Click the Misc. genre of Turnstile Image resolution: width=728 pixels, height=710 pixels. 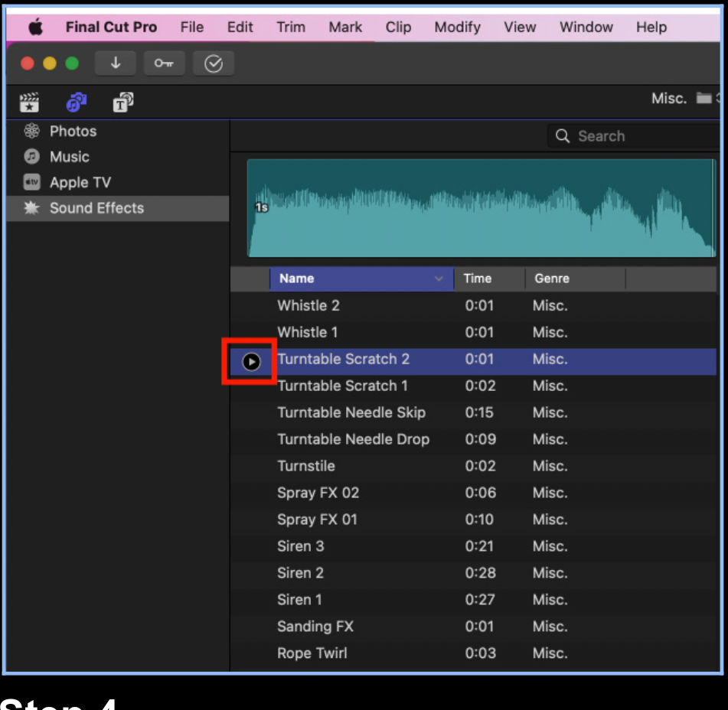(x=550, y=466)
